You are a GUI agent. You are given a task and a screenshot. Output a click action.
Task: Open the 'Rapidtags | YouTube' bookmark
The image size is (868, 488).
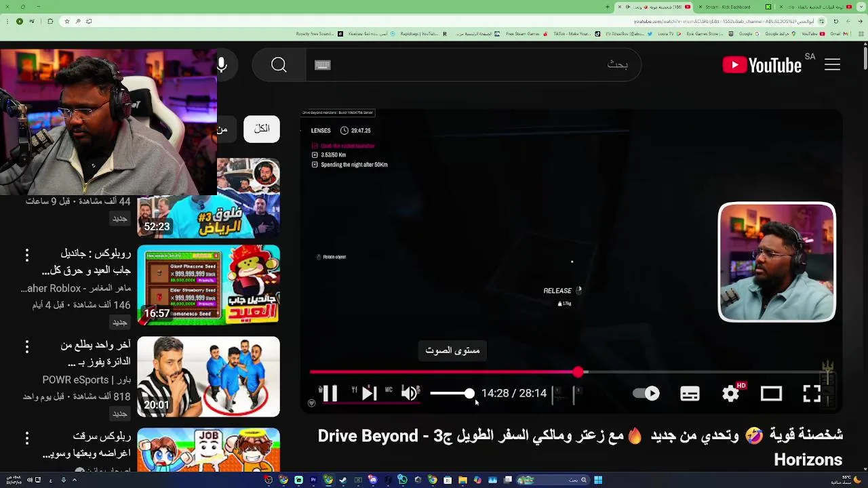(x=423, y=34)
